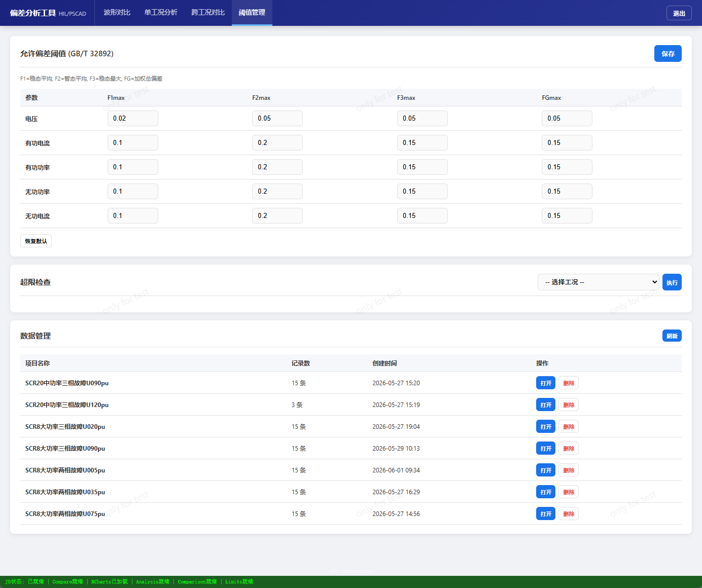Image resolution: width=702 pixels, height=588 pixels.
Task: Click 有功电流 F2max input field
Action: [277, 142]
